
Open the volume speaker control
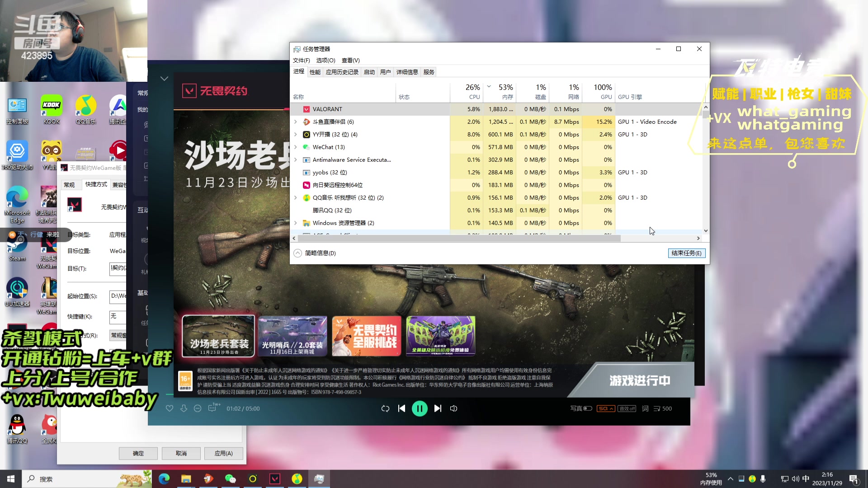[453, 408]
